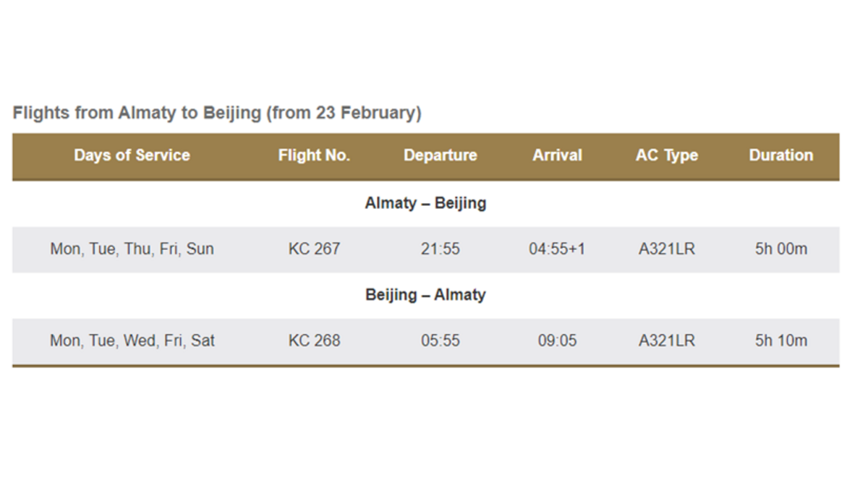The width and height of the screenshot is (868, 488).
Task: Click flight number KC 267
Action: point(314,249)
